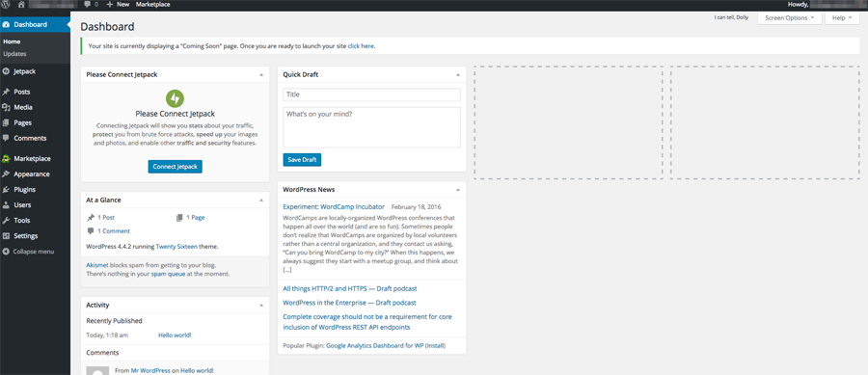This screenshot has width=868, height=375.
Task: Click the Posts pushpin icon in sidebar
Action: pos(6,92)
